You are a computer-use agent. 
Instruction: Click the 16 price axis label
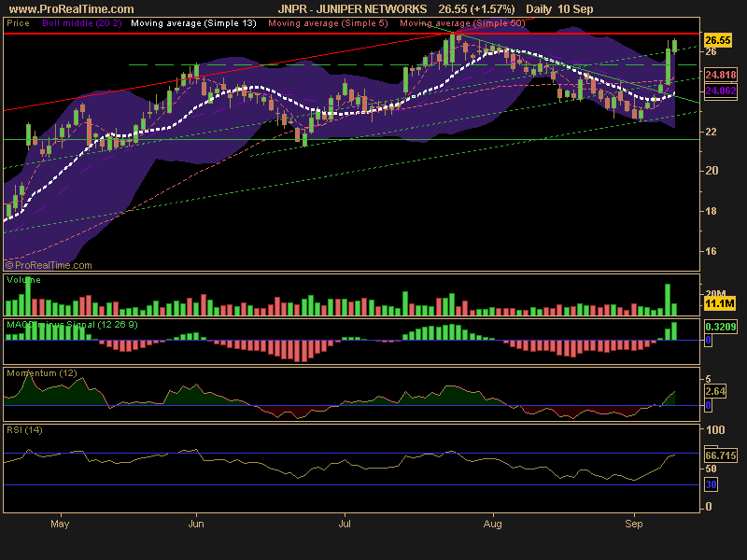[711, 251]
